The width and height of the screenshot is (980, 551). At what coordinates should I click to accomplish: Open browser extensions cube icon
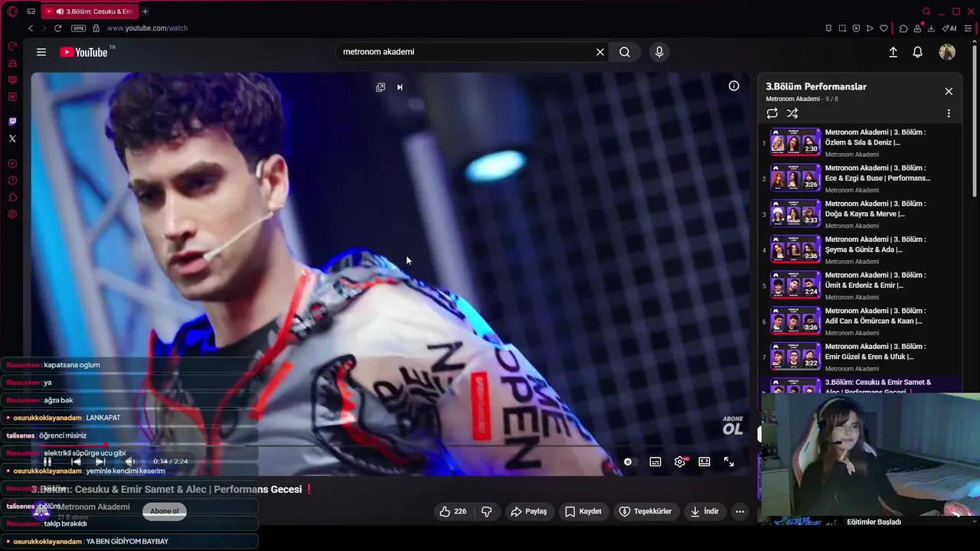[x=904, y=28]
